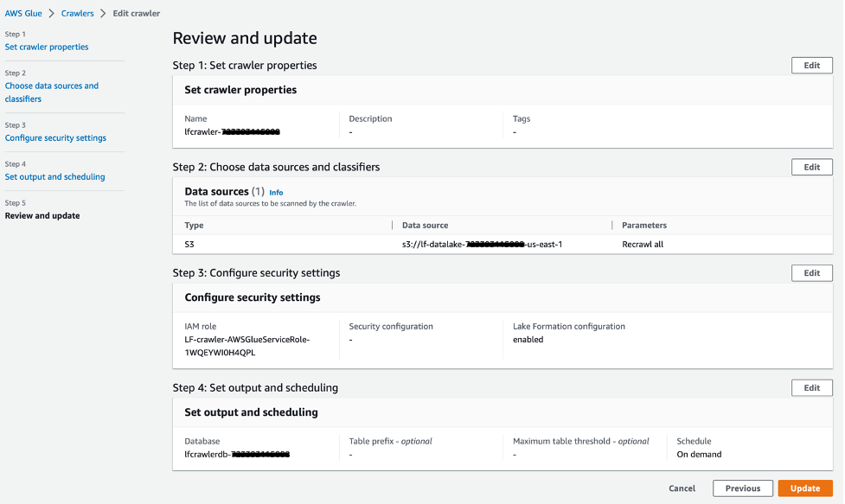Viewport: 845px width, 504px height.
Task: Go to Set output and scheduling step
Action: [x=54, y=176]
